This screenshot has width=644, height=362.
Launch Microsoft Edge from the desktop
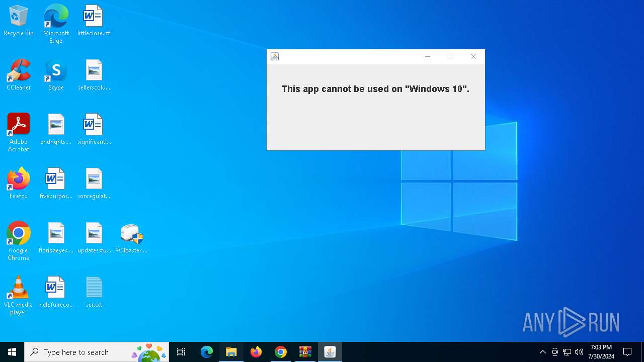tap(56, 24)
